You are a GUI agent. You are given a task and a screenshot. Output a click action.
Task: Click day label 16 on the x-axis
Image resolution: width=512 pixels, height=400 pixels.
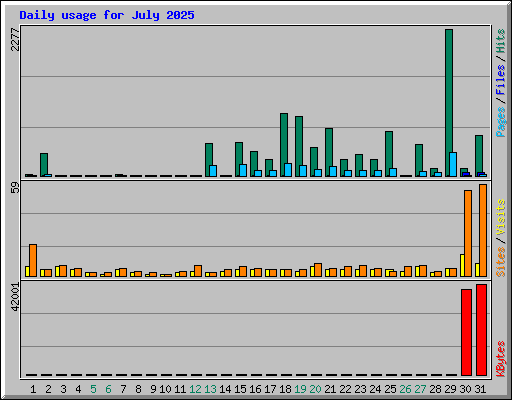pos(255,389)
